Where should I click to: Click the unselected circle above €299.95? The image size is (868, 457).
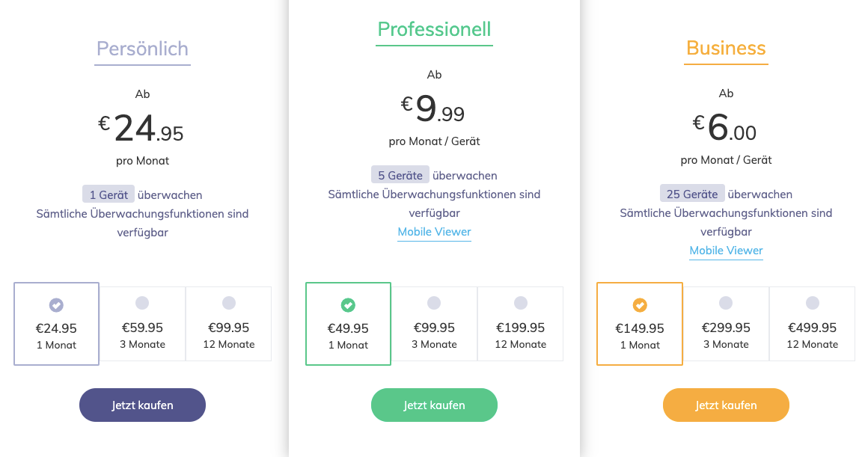[x=726, y=304]
